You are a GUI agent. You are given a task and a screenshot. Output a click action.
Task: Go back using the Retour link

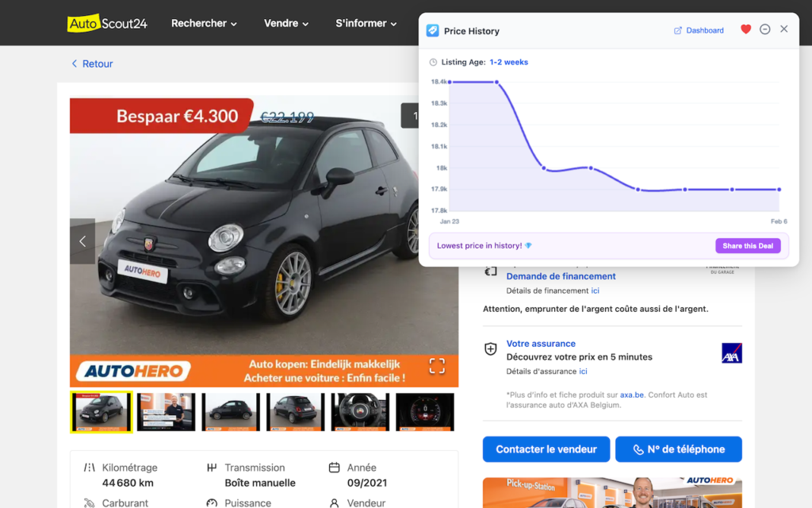tap(92, 63)
